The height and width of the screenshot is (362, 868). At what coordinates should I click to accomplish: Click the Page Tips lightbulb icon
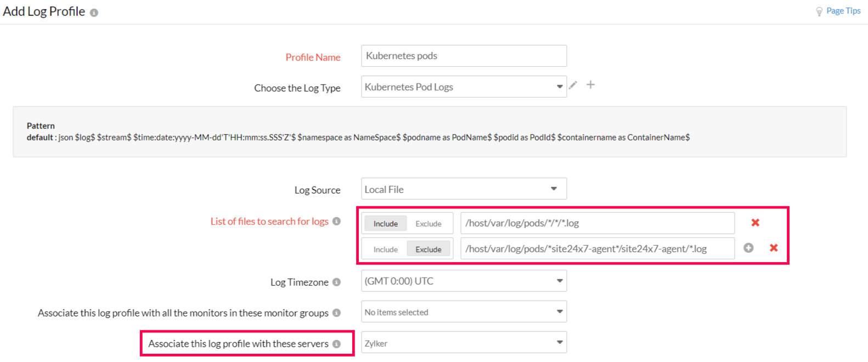(x=819, y=12)
